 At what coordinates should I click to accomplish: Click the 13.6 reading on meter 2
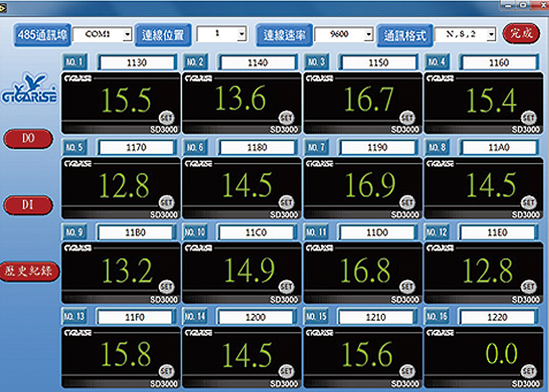241,99
